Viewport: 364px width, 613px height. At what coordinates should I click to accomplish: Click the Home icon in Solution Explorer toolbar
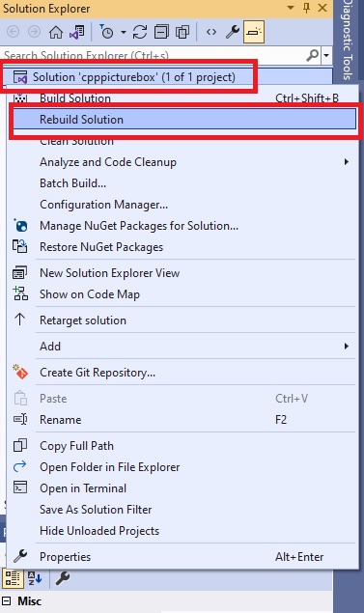point(56,32)
